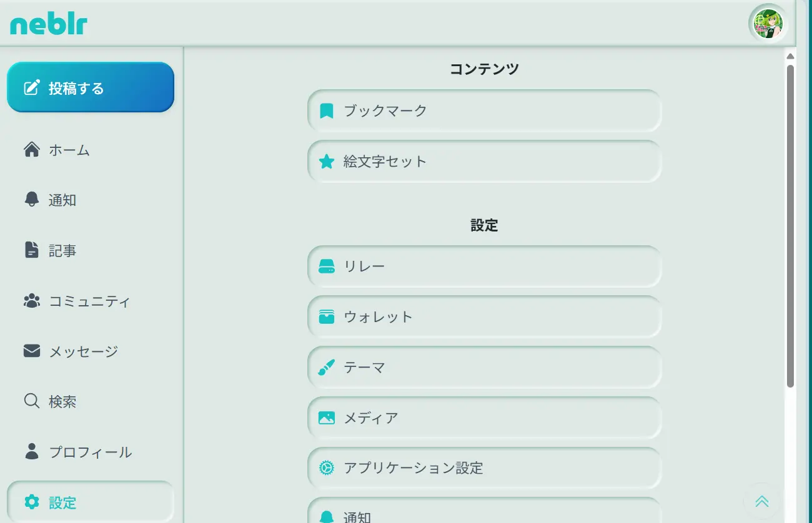Click the image icon beside メディア
The image size is (812, 523).
pos(327,418)
